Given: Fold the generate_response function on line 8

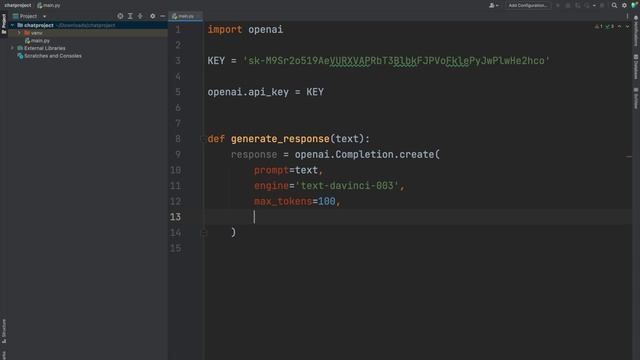Looking at the screenshot, I should (x=203, y=139).
